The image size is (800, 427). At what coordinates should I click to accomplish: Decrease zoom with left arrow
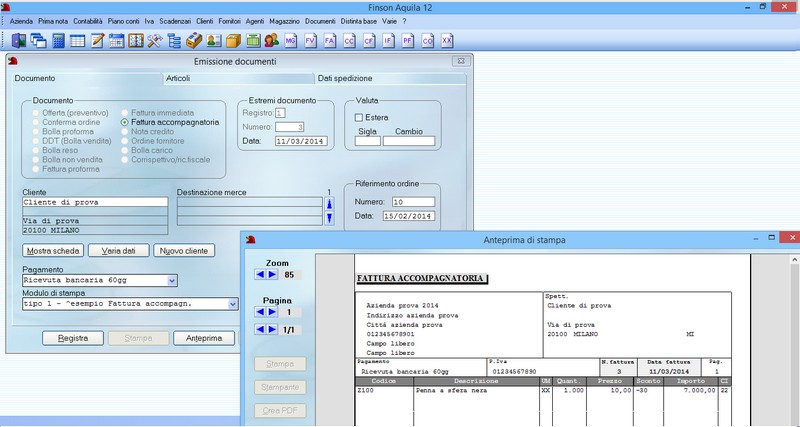point(260,274)
